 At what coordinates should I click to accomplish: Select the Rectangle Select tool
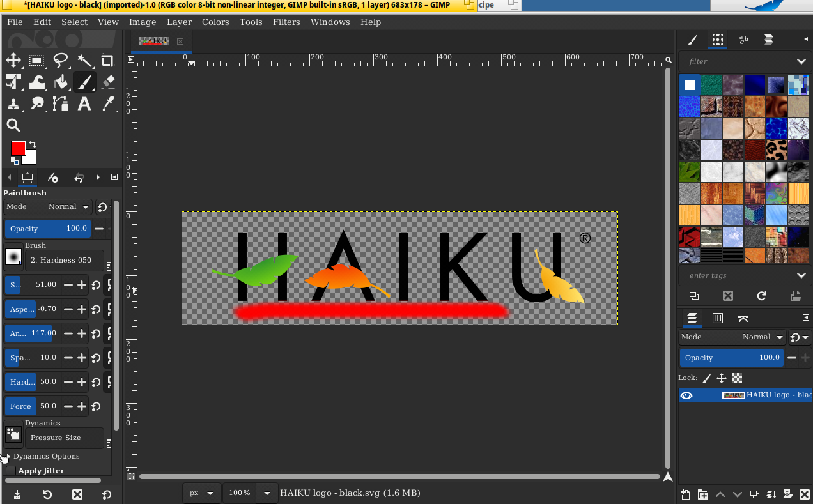[x=36, y=61]
